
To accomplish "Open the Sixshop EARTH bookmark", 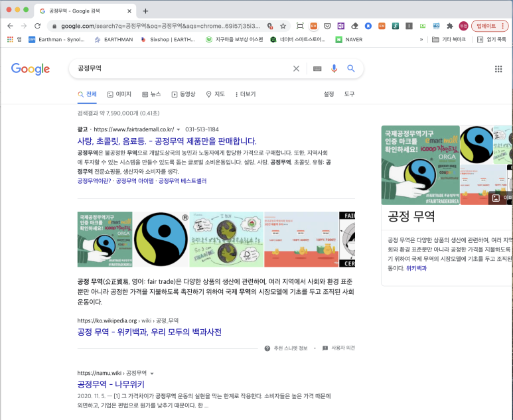I will pos(168,40).
